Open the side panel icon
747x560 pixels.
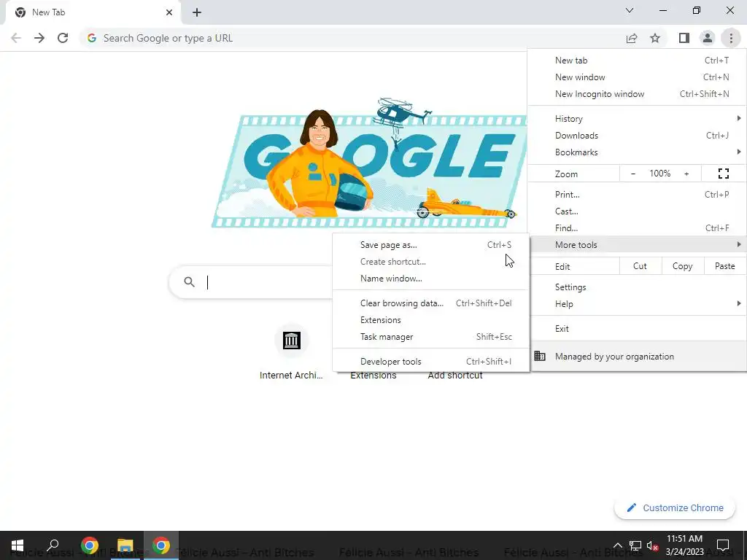pos(684,38)
